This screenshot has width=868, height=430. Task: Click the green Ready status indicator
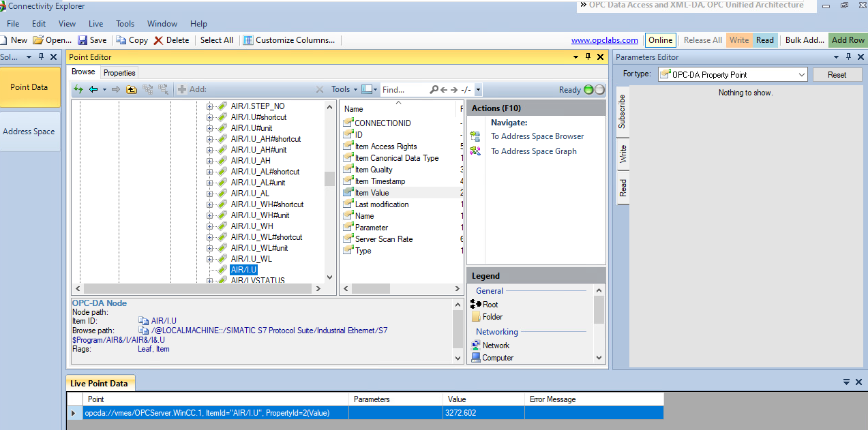coord(588,89)
